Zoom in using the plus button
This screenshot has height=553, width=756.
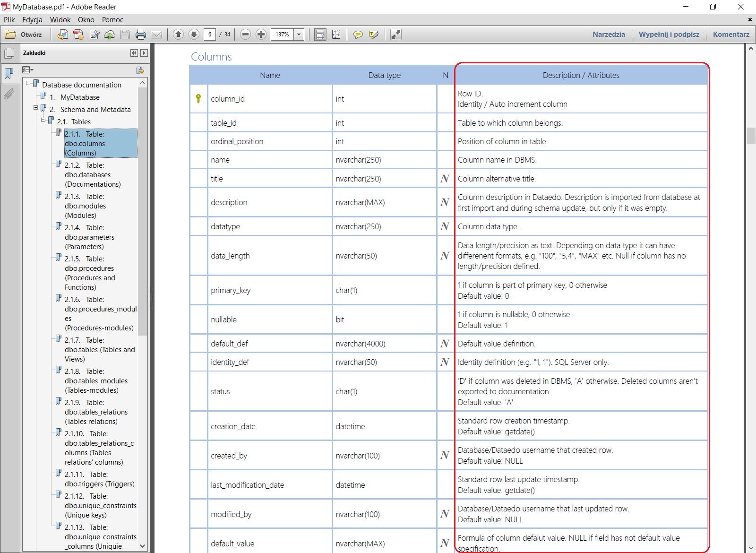point(261,35)
